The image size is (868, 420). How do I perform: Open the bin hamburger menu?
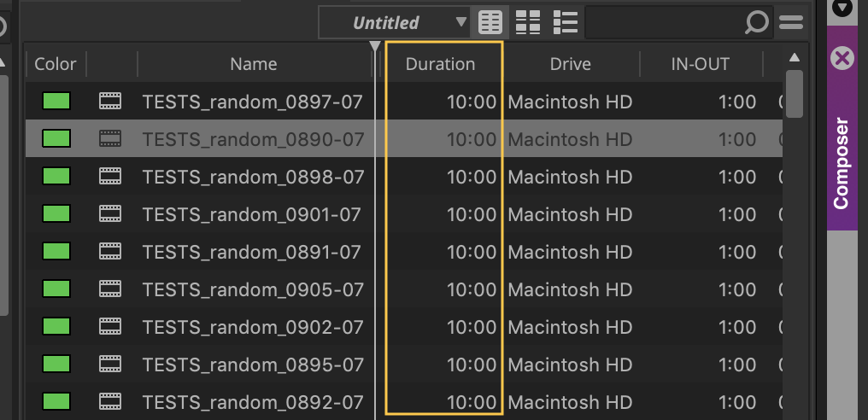[x=790, y=22]
